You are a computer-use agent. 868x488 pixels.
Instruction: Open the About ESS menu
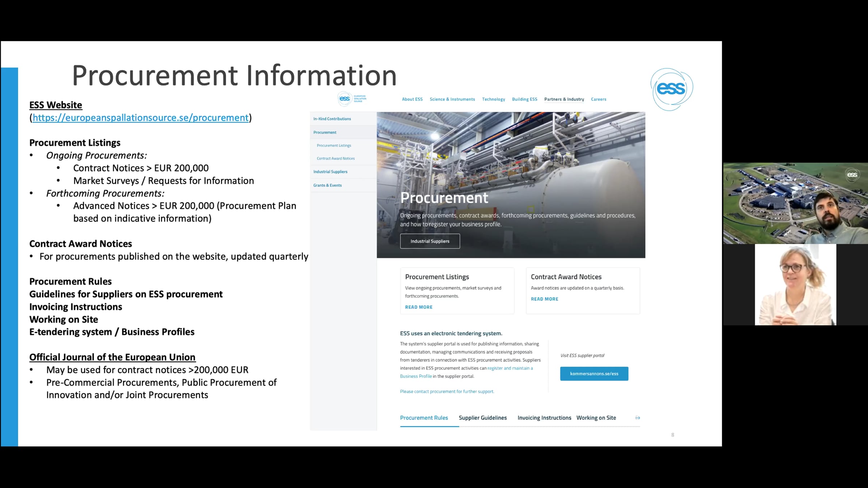point(412,99)
